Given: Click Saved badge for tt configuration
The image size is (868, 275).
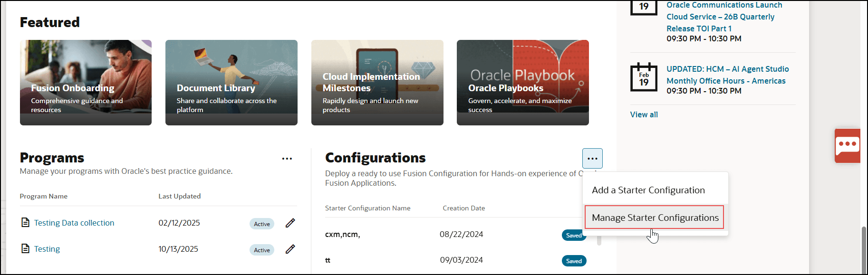Looking at the screenshot, I should [574, 261].
